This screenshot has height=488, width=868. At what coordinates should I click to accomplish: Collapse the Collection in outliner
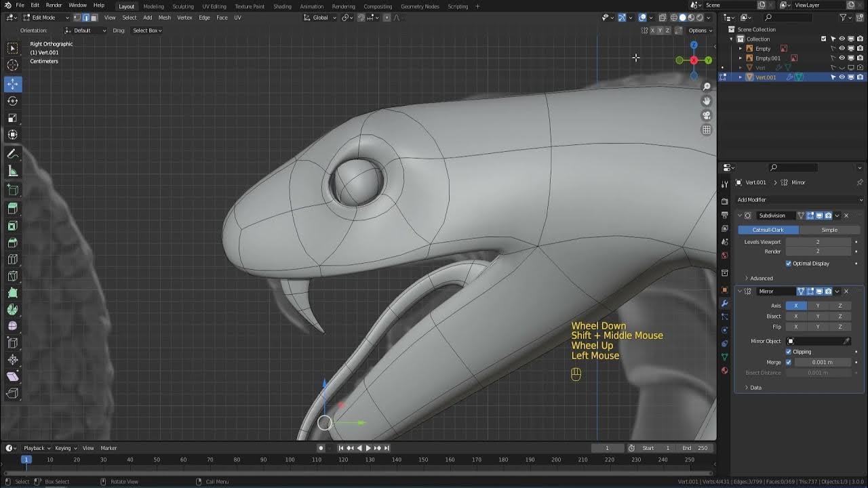point(732,39)
